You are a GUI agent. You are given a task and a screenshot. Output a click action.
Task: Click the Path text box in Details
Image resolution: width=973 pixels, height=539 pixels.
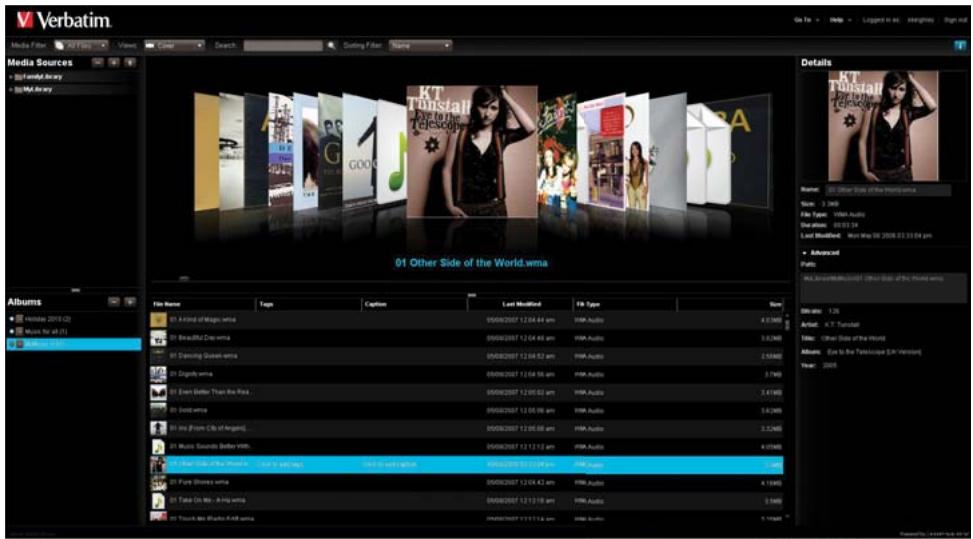click(884, 287)
